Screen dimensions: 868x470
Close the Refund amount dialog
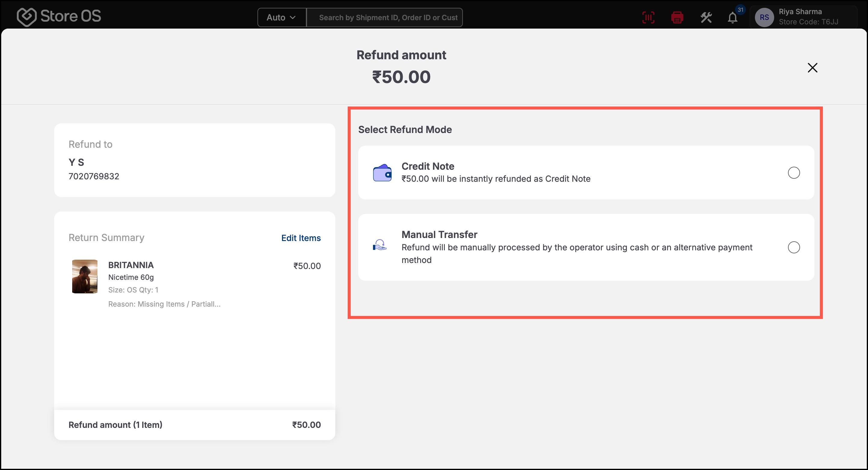812,68
